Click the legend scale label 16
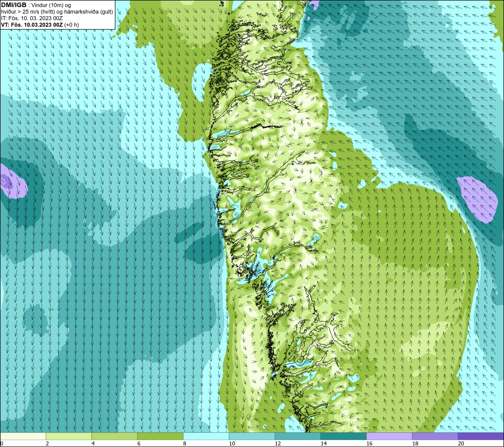Viewport: 504px width, 447px height. 369,444
